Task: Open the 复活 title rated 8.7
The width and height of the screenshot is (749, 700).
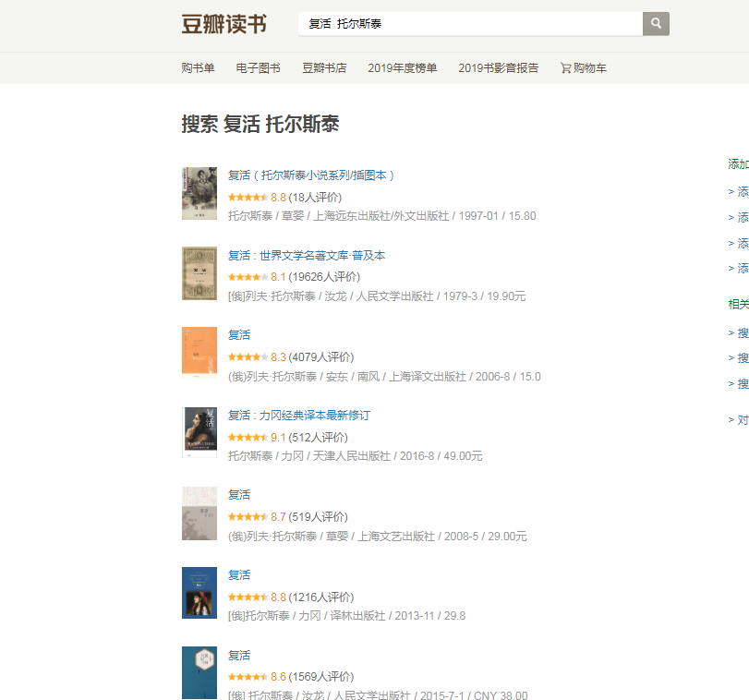Action: (239, 495)
